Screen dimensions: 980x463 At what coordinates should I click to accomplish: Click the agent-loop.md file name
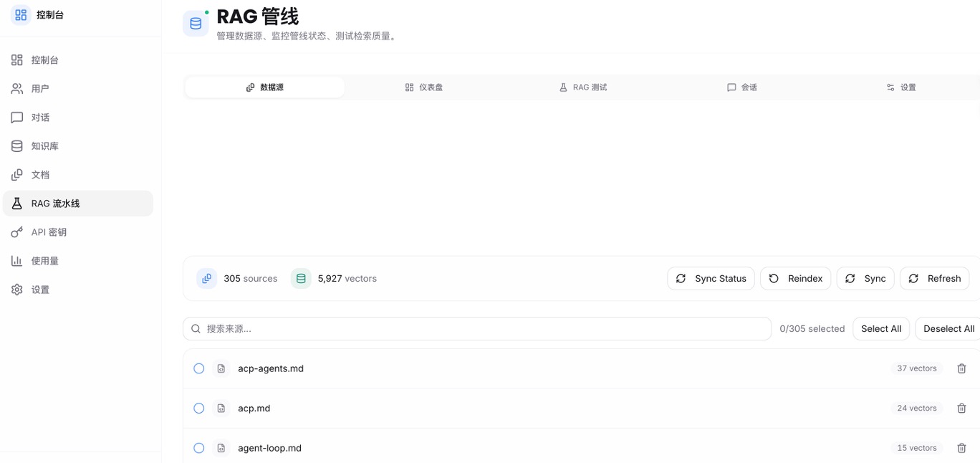point(270,448)
